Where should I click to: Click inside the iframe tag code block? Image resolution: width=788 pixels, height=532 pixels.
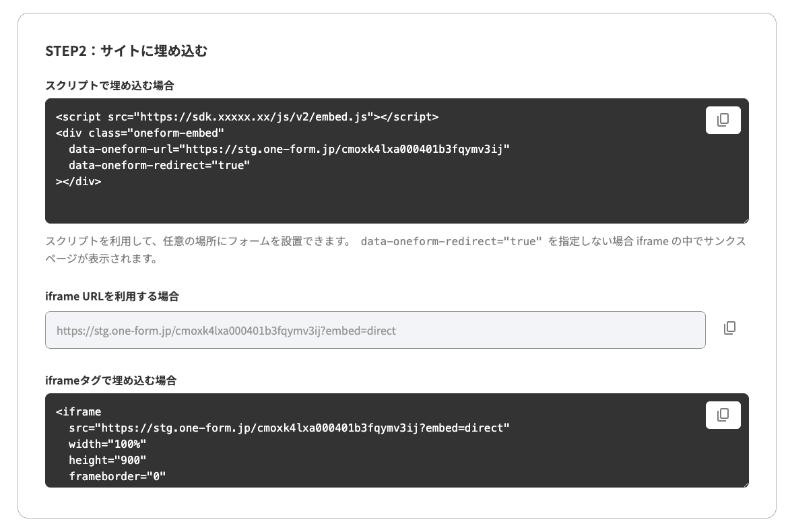(x=397, y=440)
